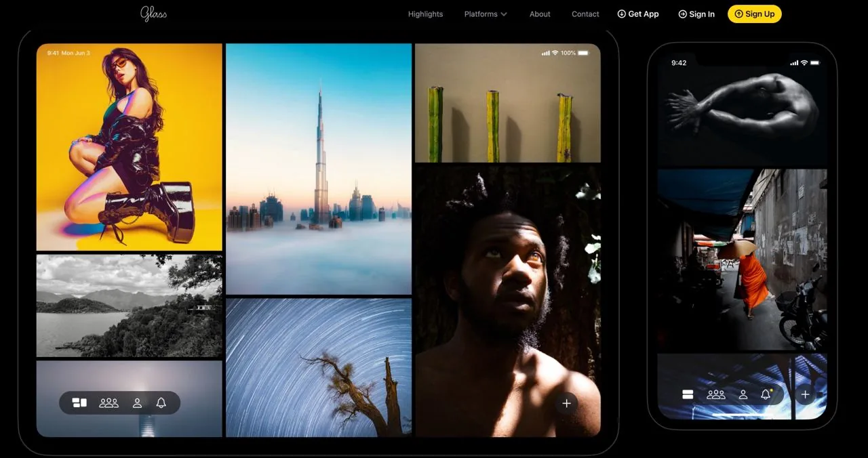
Task: Tap the tablet plus add button
Action: point(566,404)
